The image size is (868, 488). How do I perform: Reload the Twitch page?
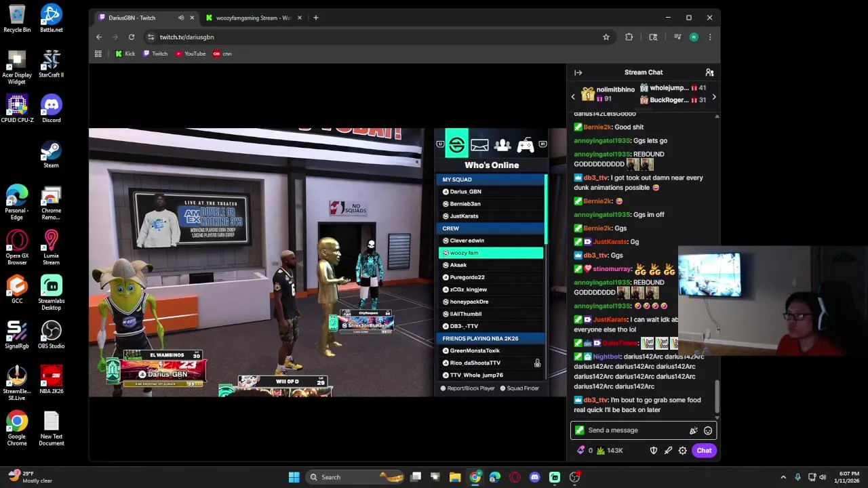(132, 37)
